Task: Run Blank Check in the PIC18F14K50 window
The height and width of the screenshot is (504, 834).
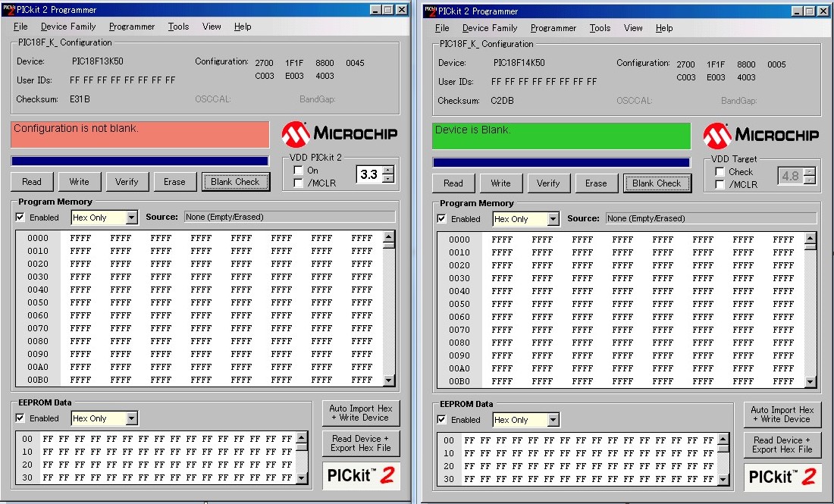Action: point(657,183)
